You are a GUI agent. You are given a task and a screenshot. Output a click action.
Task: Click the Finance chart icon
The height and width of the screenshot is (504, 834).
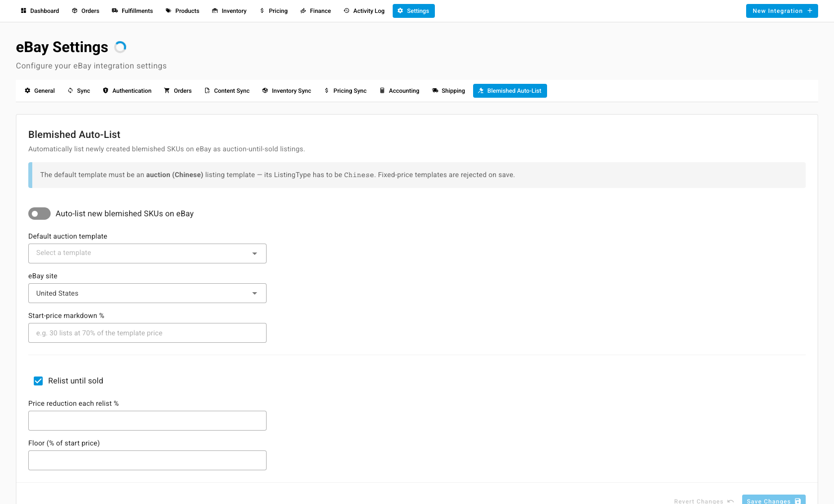tap(303, 11)
